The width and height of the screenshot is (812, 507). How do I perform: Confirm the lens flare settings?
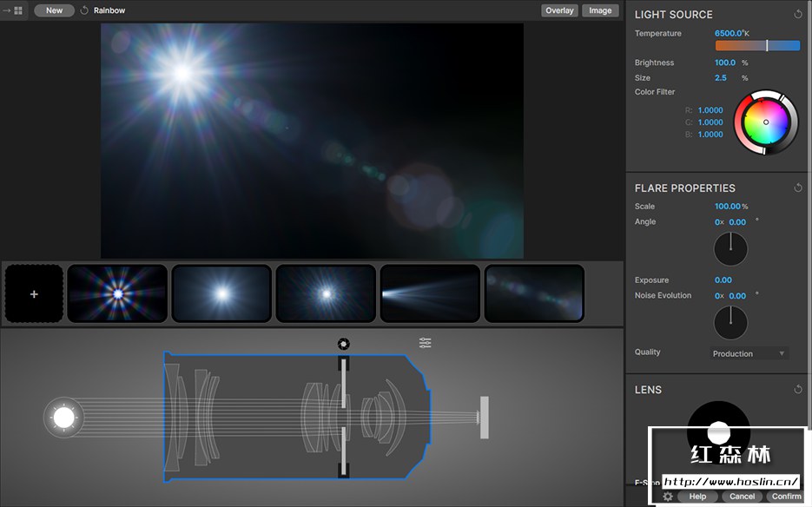click(786, 496)
